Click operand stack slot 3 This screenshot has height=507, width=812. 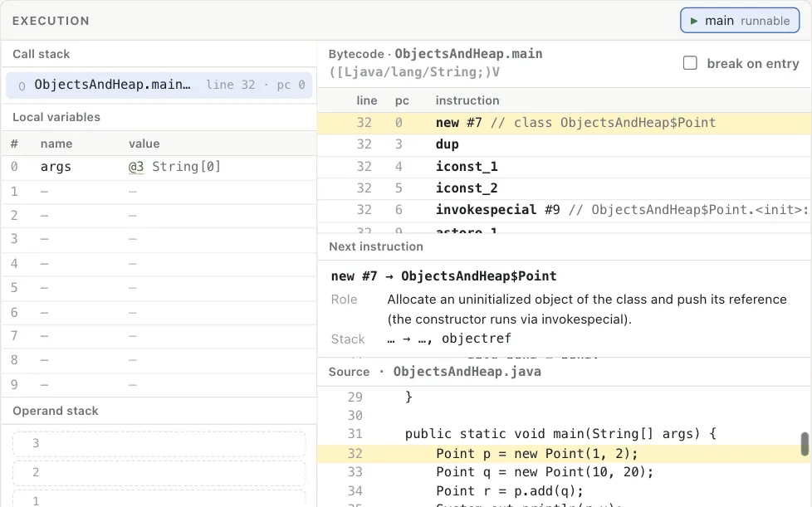click(159, 443)
